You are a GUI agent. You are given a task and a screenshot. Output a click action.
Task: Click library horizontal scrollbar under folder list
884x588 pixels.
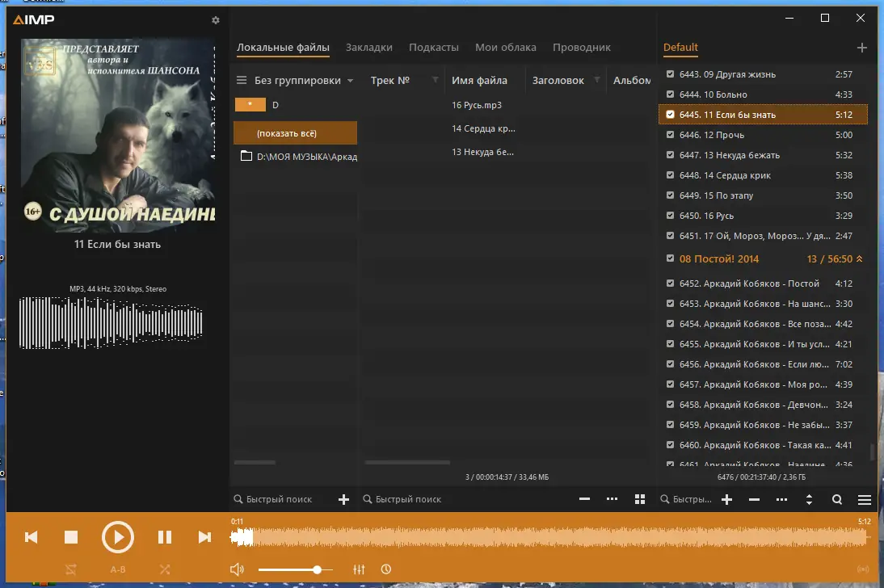tap(255, 462)
